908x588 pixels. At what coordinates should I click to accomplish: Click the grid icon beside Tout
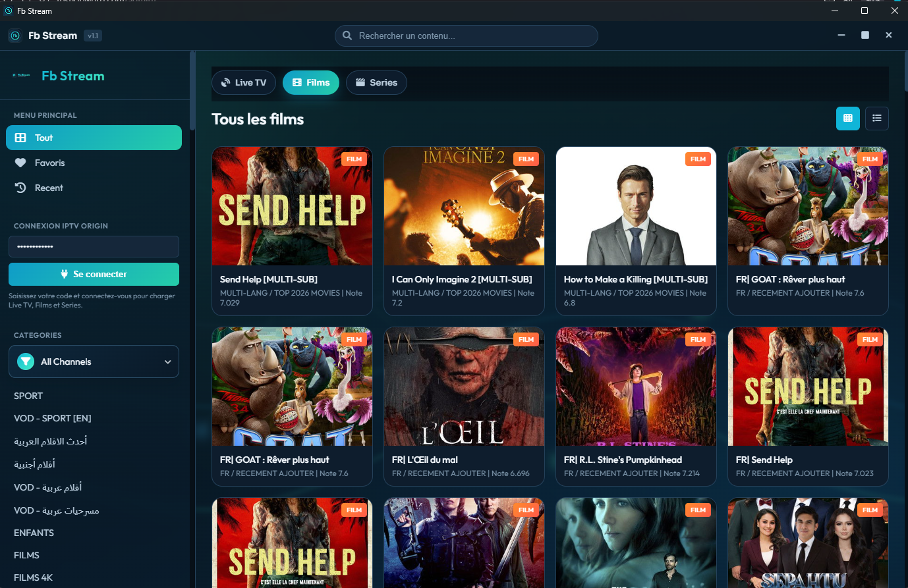click(20, 138)
